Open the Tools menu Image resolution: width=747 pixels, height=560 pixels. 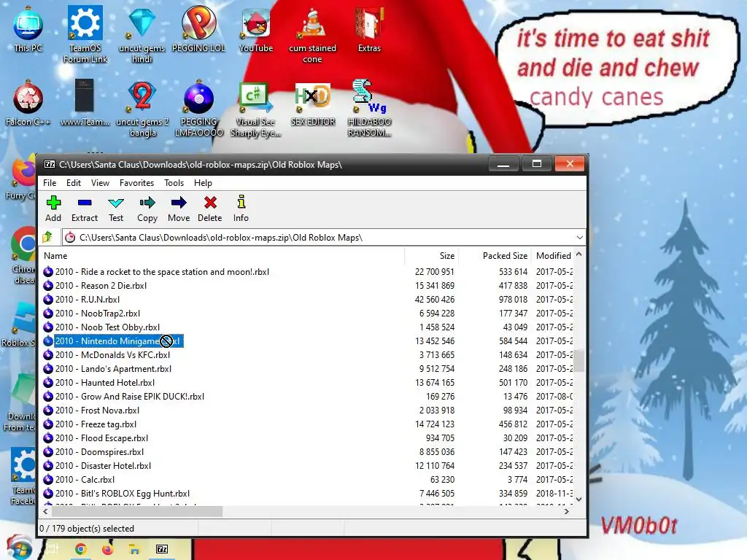tap(174, 183)
